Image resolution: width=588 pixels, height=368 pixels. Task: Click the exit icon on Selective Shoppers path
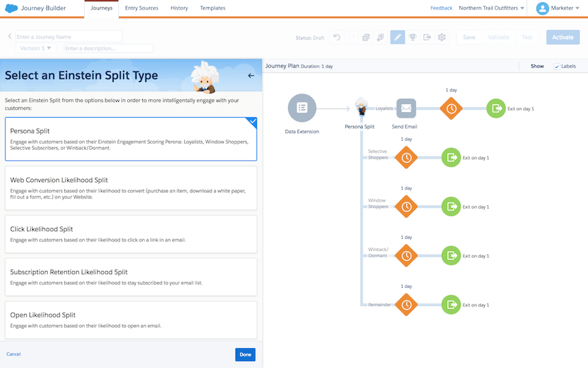451,157
